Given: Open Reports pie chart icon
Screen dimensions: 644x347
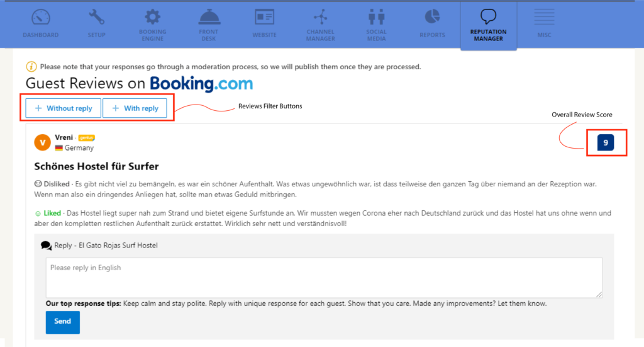Looking at the screenshot, I should click(432, 17).
